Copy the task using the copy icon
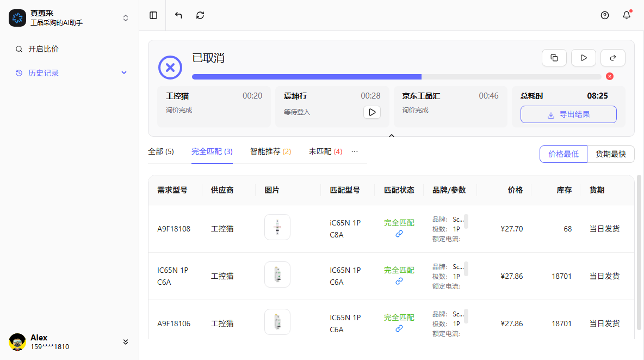Image resolution: width=644 pixels, height=360 pixels. 554,57
